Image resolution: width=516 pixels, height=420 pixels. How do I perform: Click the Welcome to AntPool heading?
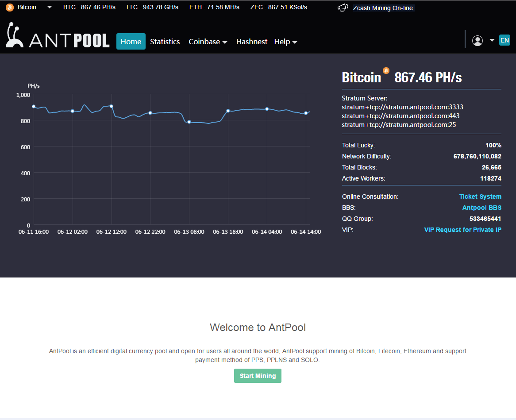click(258, 328)
